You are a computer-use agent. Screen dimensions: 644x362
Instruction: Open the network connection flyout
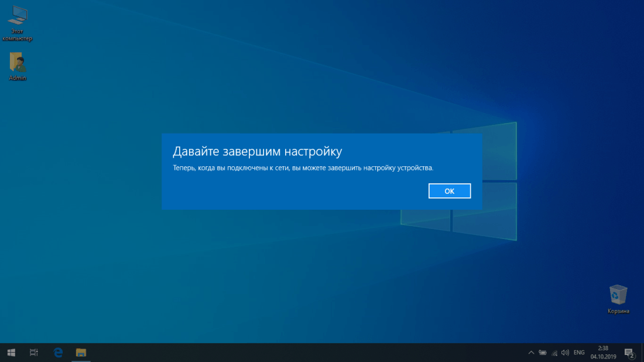pyautogui.click(x=554, y=353)
